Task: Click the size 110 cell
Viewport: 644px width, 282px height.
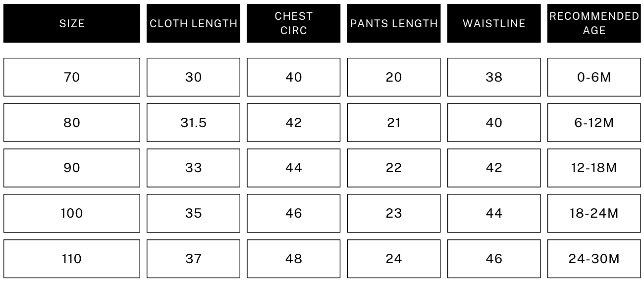Action: (72, 259)
